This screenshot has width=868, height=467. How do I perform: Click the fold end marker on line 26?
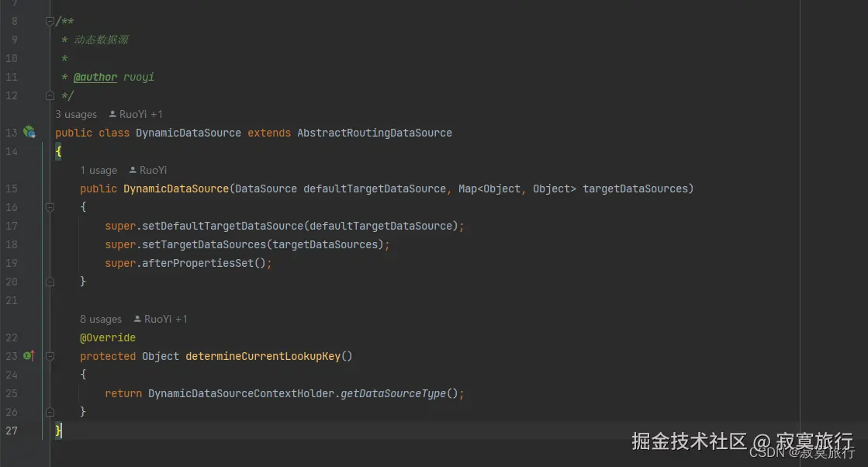click(x=50, y=412)
